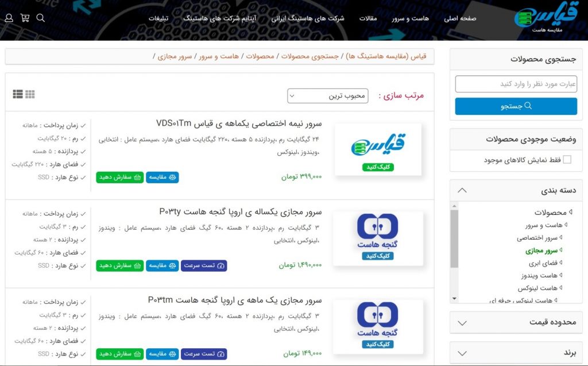
Task: Click the product search input field
Action: point(516,84)
